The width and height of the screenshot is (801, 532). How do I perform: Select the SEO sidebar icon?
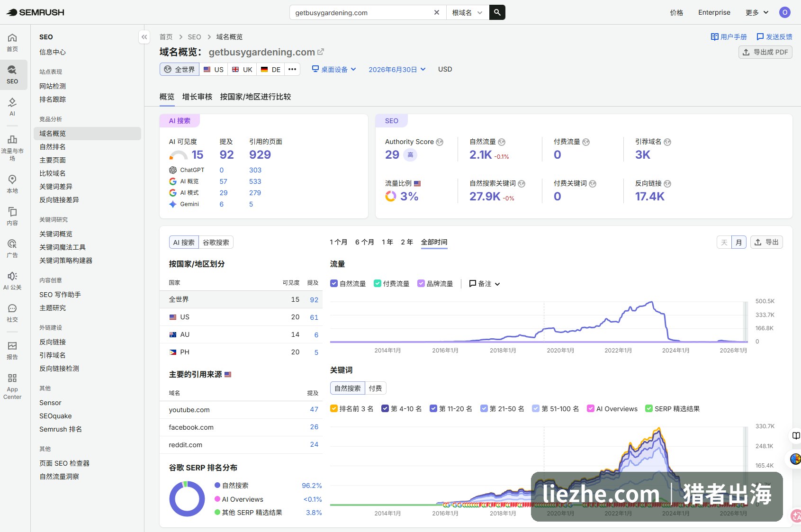(12, 75)
